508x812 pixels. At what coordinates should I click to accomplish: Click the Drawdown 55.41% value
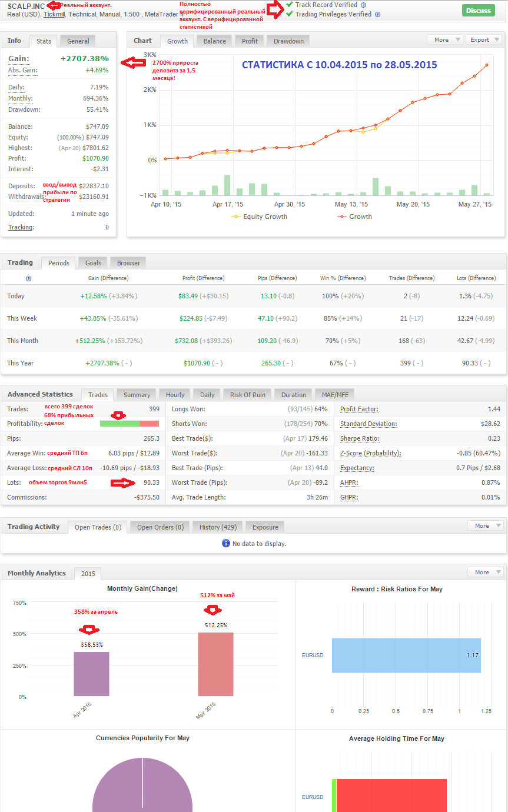(98, 109)
